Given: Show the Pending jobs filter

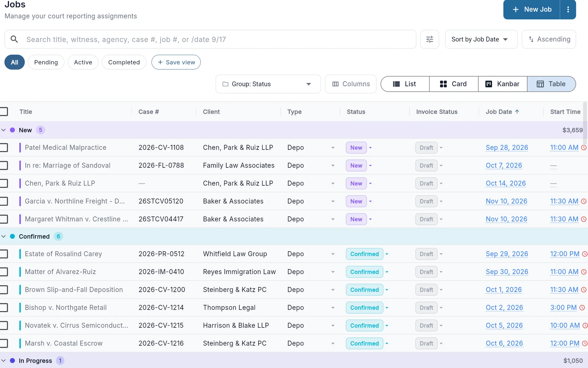Looking at the screenshot, I should [x=46, y=62].
